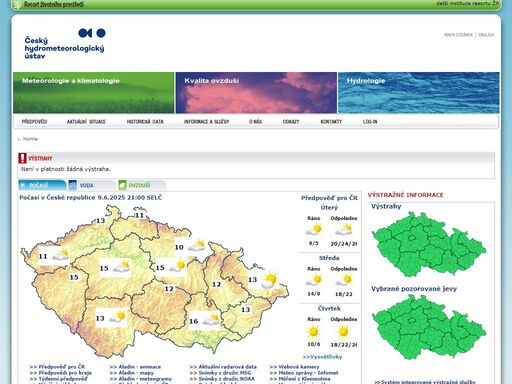
Task: Click the weather icon beside 11 in the west
Action: pos(60,255)
